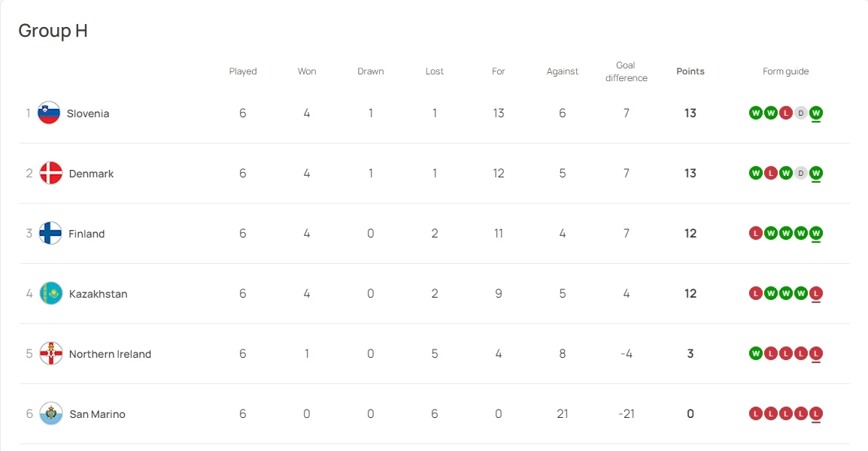Click the Points column header
Screen dimensions: 868x451
point(690,71)
